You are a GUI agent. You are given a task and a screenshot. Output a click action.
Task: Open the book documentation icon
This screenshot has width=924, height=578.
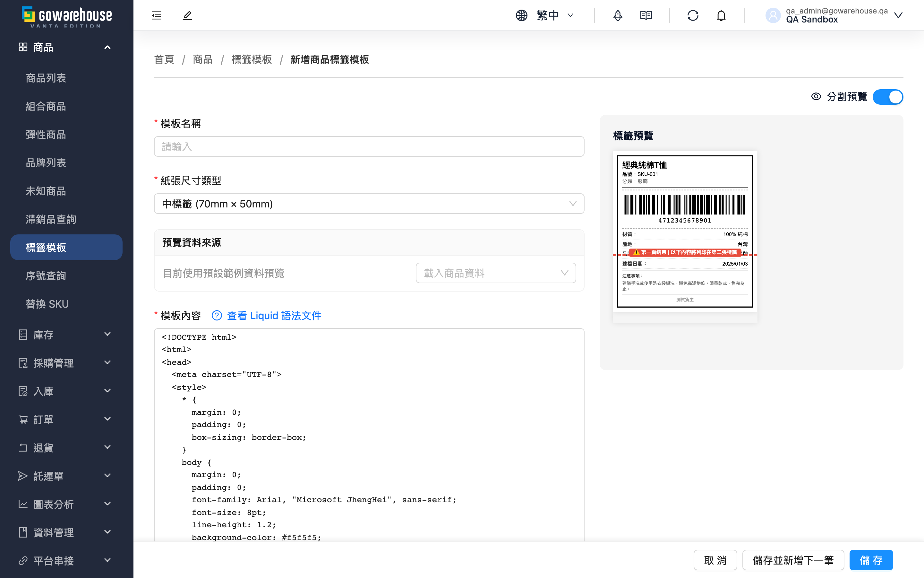(x=646, y=15)
